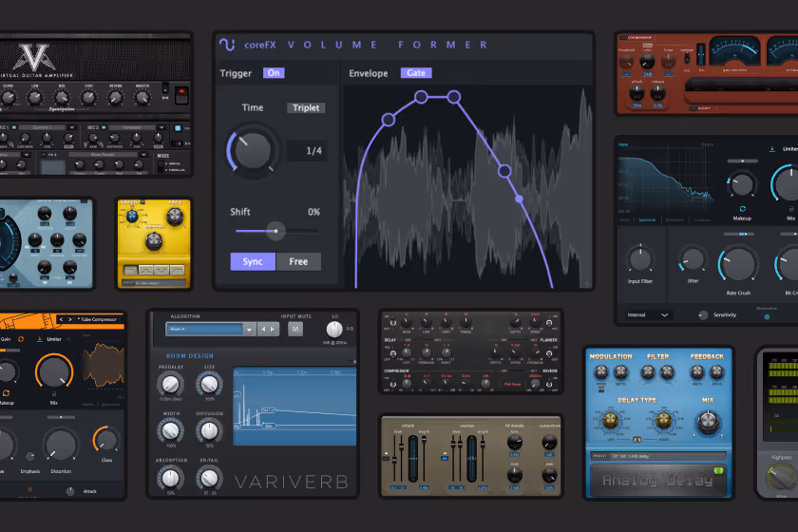Click the envelope node on the descending curve
The image size is (798, 532).
(504, 171)
